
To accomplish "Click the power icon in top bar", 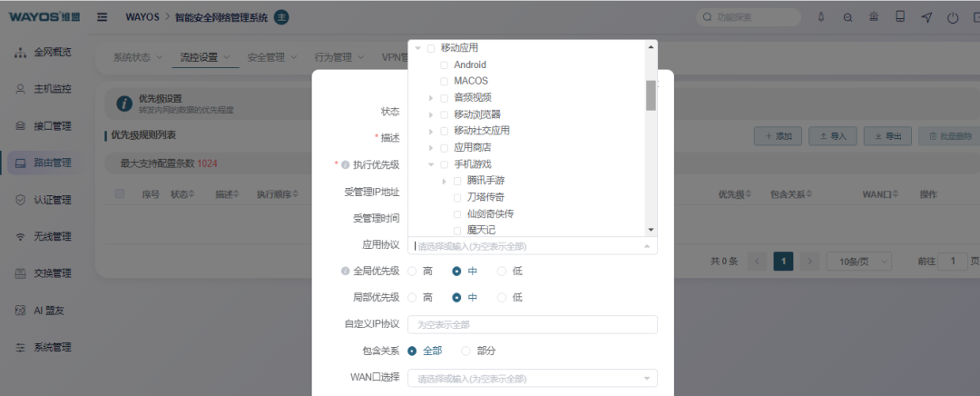I will point(953,17).
